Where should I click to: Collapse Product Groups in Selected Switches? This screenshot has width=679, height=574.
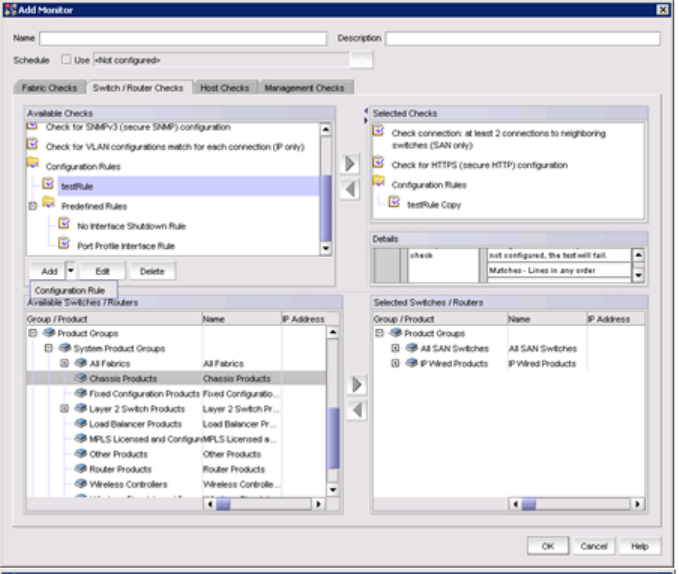point(380,333)
